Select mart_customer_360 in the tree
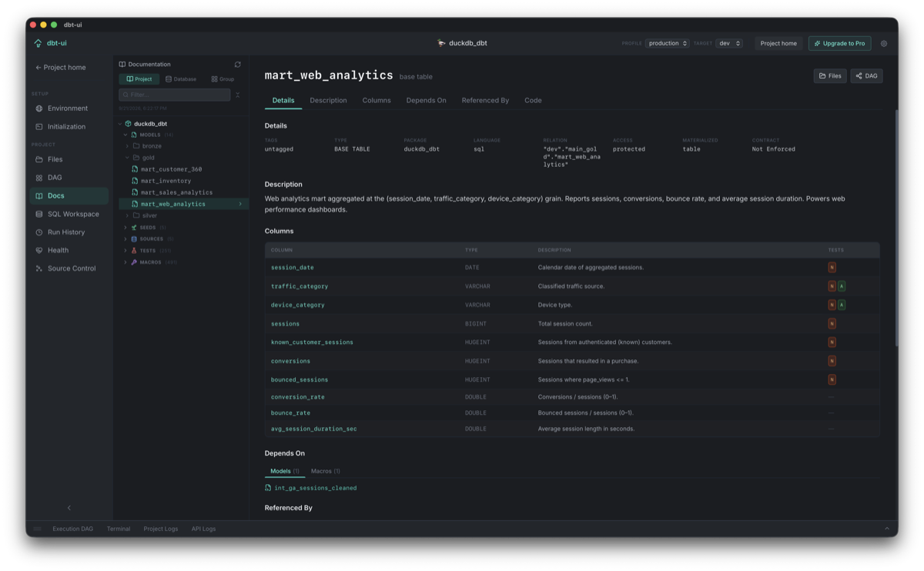The image size is (924, 571). (171, 169)
